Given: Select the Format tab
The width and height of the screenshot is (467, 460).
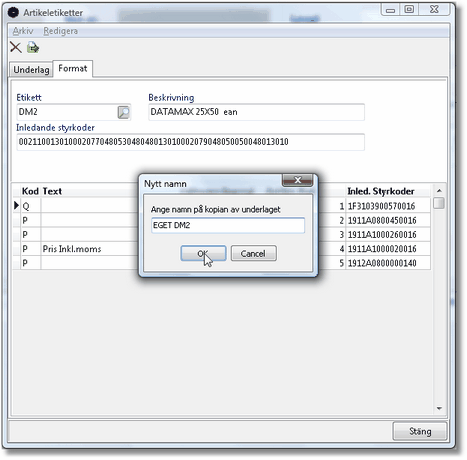Looking at the screenshot, I should (x=73, y=69).
